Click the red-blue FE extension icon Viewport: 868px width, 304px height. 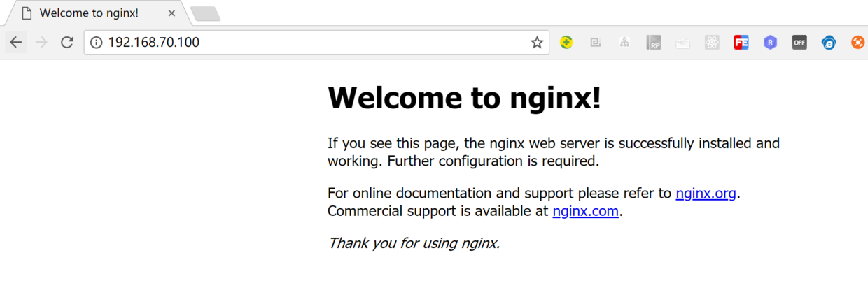point(741,43)
